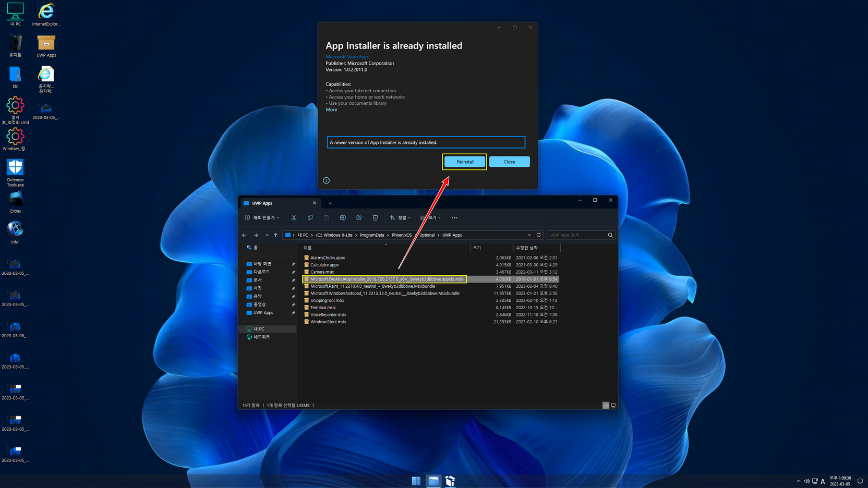This screenshot has width=868, height=488.
Task: Click the App Installer icon on taskbar
Action: (x=450, y=481)
